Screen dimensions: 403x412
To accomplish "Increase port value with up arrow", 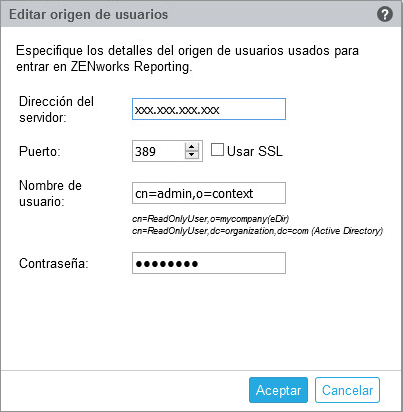I will tap(192, 147).
